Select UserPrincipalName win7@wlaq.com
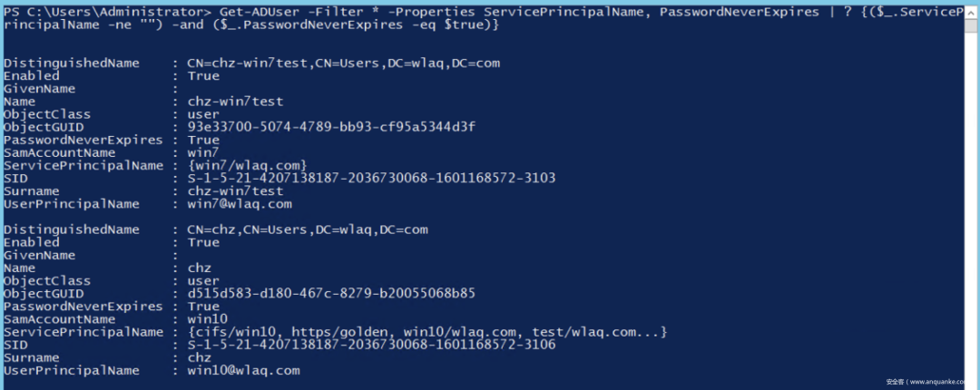Screen dimensions: 980x390 coord(240,204)
